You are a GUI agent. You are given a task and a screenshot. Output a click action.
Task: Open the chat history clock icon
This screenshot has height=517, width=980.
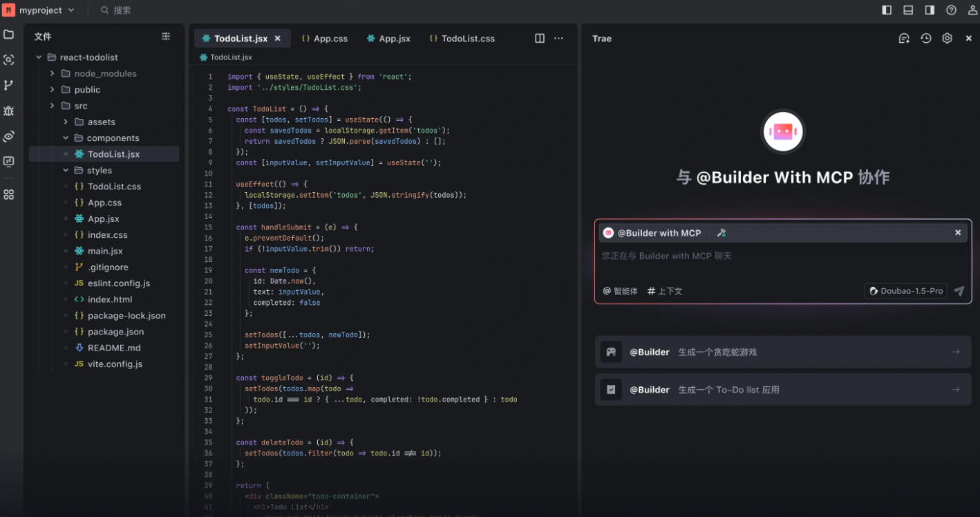click(x=926, y=39)
